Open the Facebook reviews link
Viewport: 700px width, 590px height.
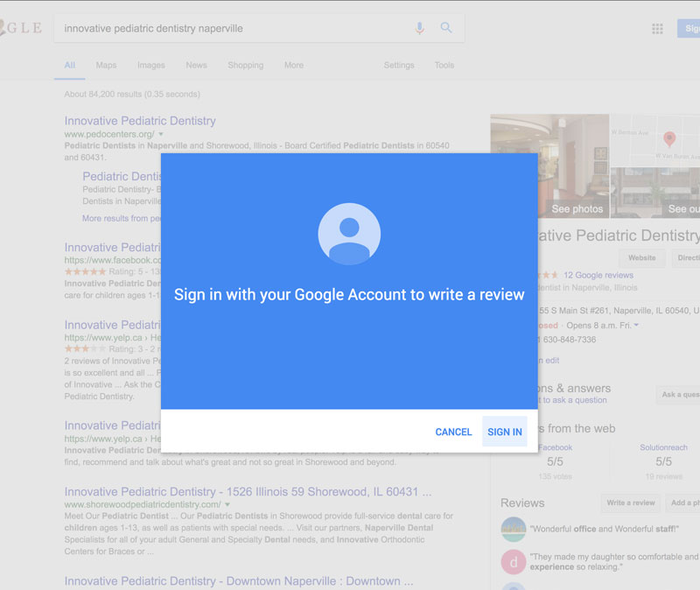click(x=555, y=447)
